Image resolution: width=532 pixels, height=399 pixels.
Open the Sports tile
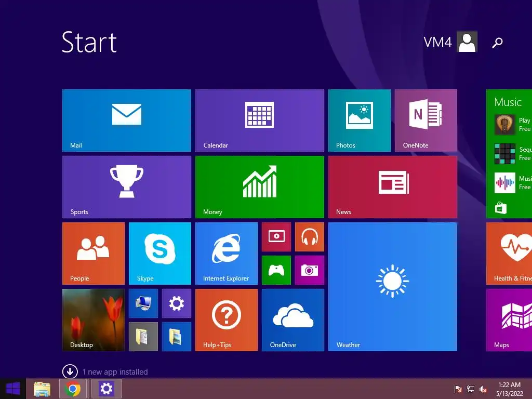pos(127,187)
